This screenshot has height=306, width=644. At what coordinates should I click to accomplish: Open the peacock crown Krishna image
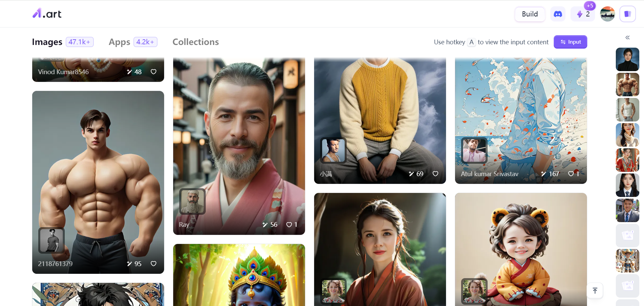click(x=239, y=275)
